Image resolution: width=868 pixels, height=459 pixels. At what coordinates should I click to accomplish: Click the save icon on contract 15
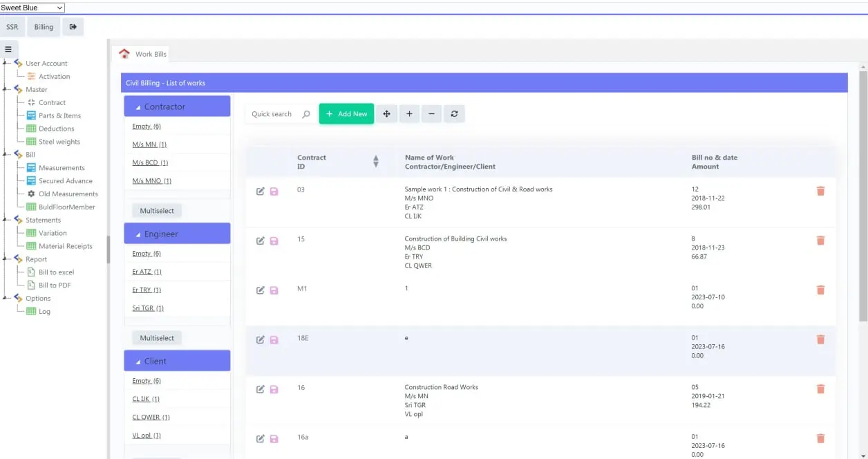point(274,241)
